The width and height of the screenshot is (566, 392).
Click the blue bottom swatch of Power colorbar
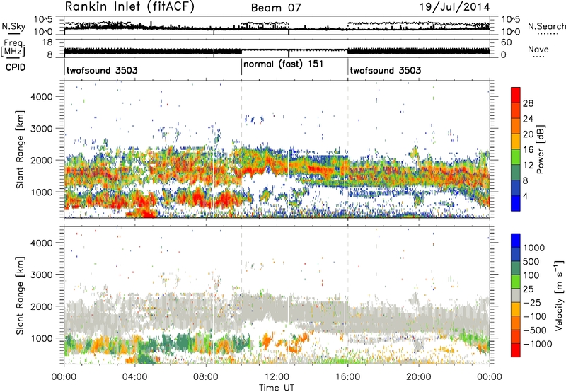516,204
